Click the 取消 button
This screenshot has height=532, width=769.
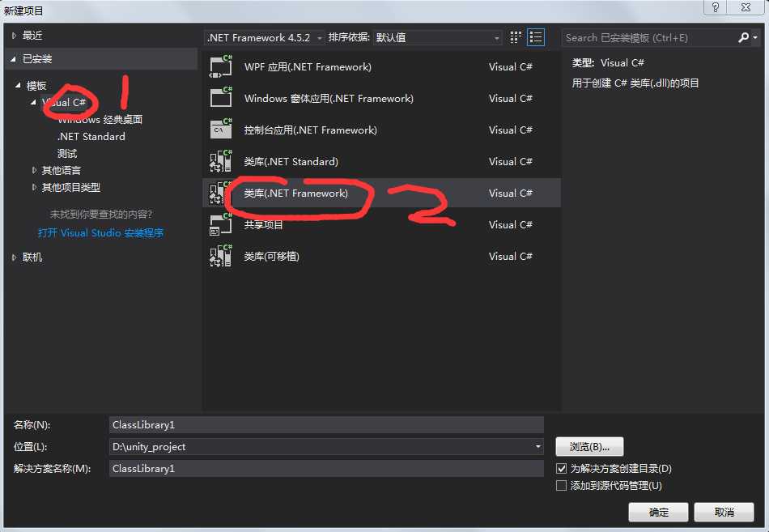click(x=724, y=512)
